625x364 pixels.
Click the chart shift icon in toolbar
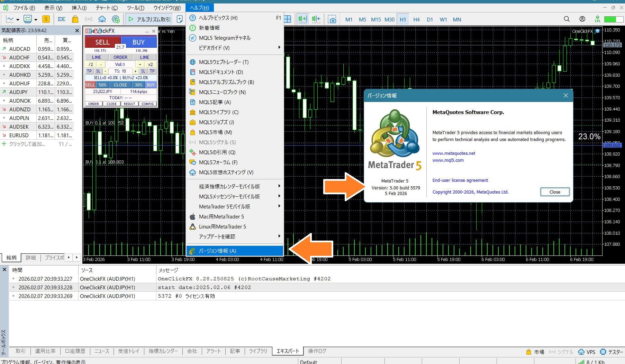click(x=316, y=19)
